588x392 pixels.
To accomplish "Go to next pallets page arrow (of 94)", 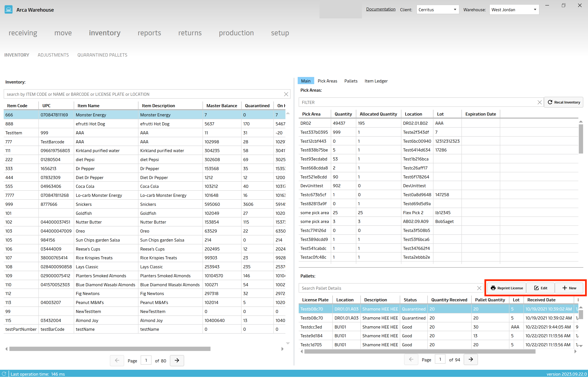I will [x=471, y=360].
